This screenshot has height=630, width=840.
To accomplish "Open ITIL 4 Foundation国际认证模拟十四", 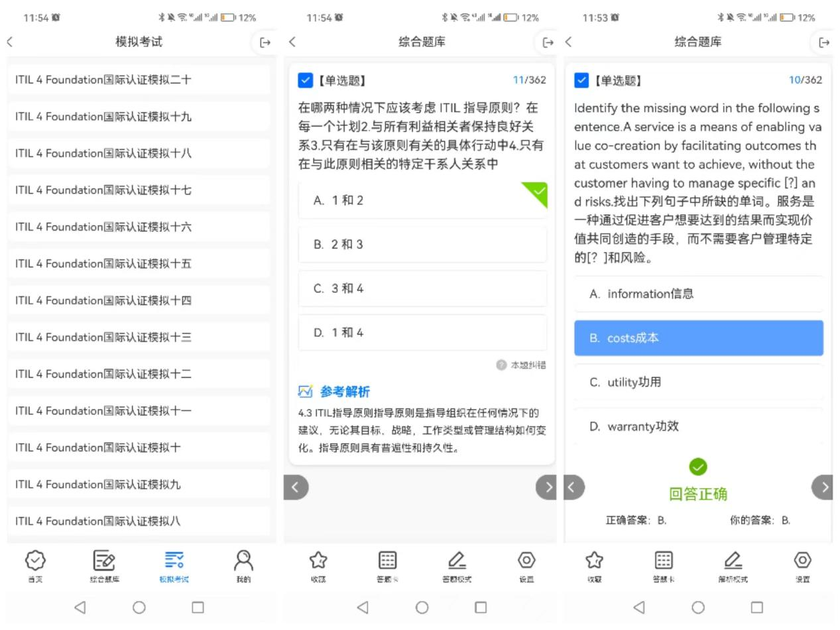I will pos(139,300).
